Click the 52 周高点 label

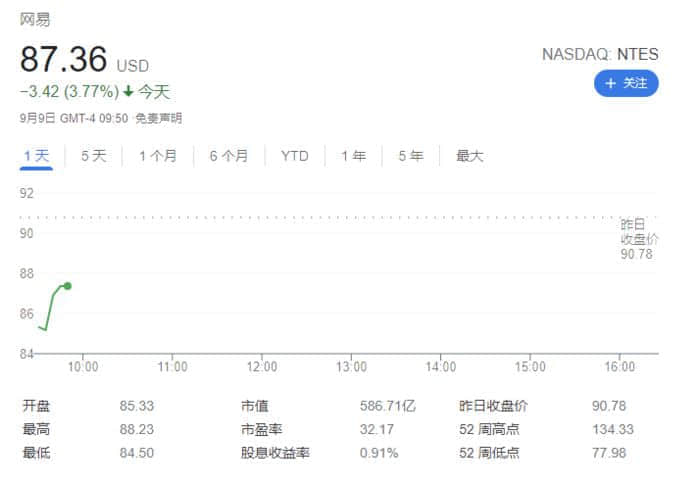pyautogui.click(x=489, y=429)
